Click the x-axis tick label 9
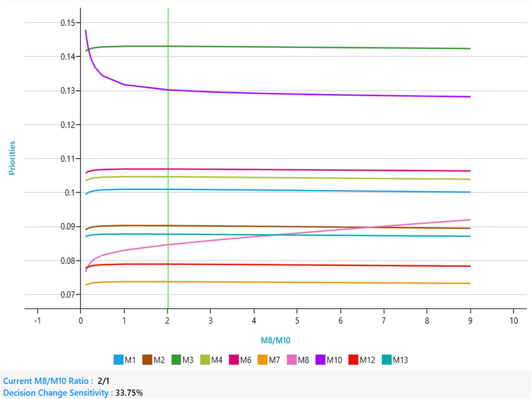 point(470,321)
